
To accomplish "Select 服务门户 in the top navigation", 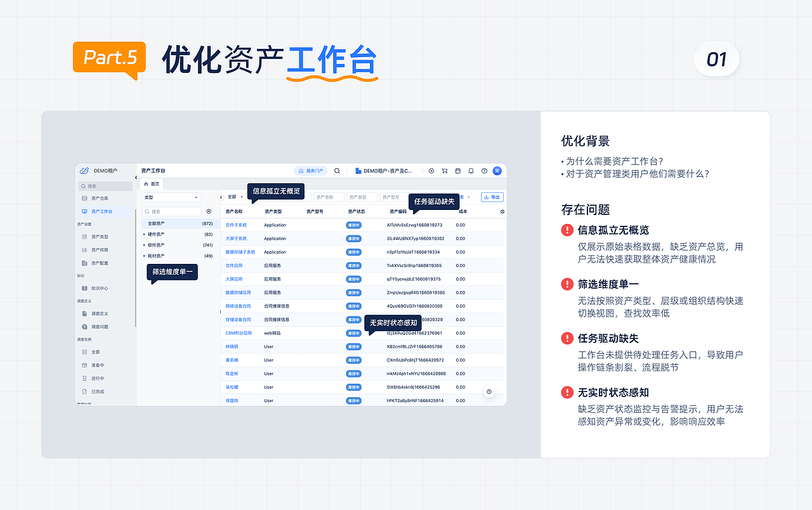I will [x=311, y=171].
